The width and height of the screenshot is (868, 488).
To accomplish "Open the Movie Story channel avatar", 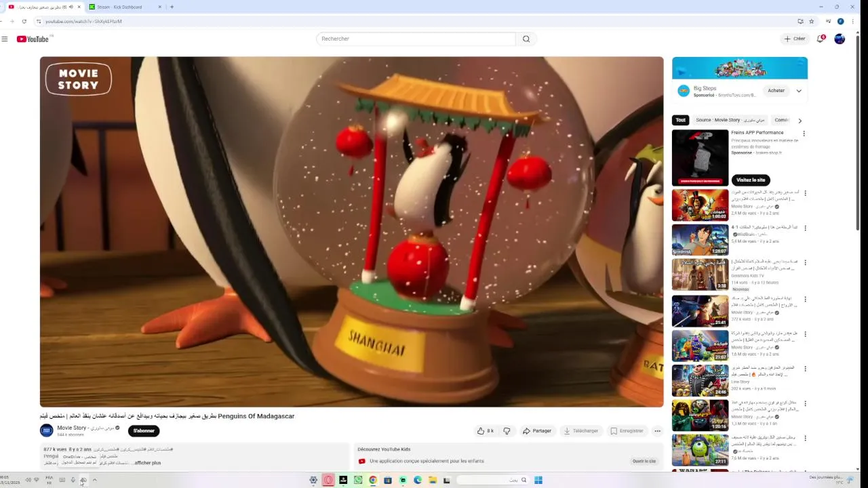I will (x=47, y=430).
